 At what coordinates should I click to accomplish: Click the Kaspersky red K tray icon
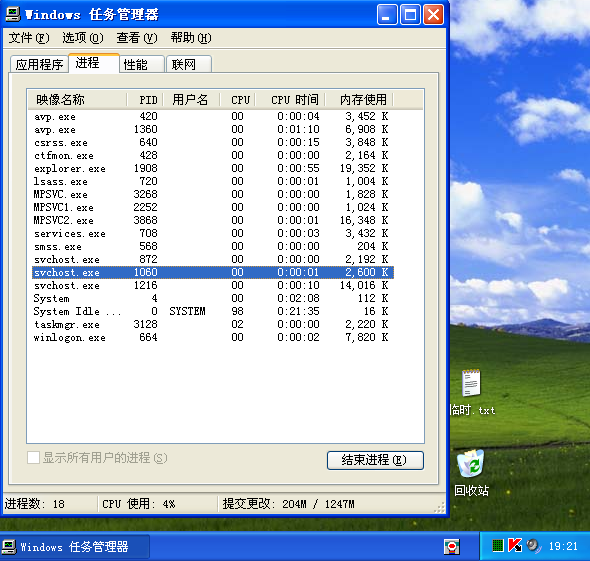point(515,545)
